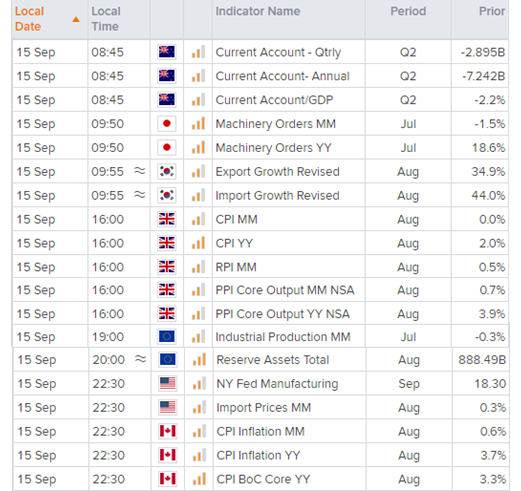
Task: Click EU flag for Industrial Production MM
Action: pyautogui.click(x=167, y=336)
